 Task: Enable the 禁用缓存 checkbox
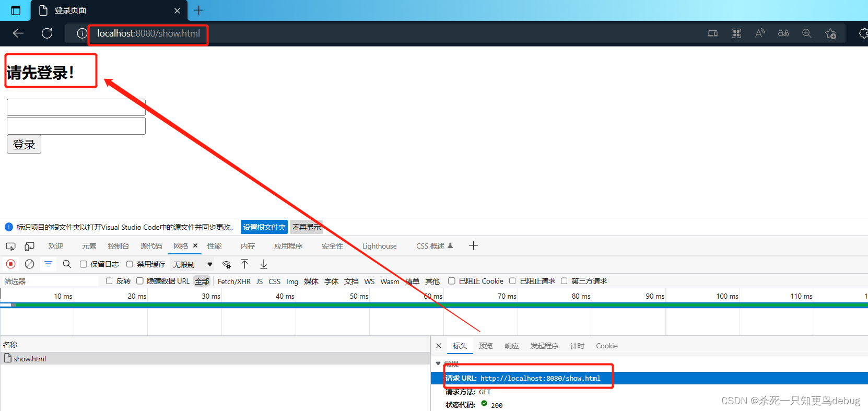pyautogui.click(x=130, y=264)
